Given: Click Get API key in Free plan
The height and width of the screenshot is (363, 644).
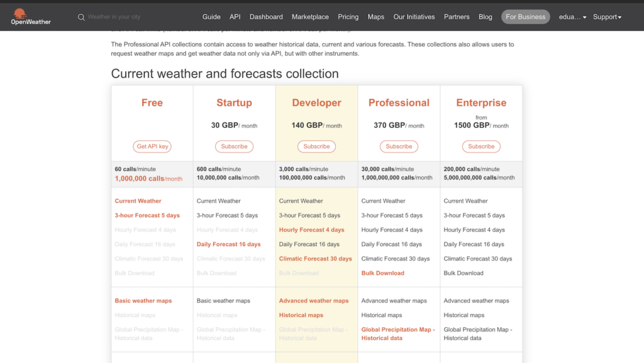Looking at the screenshot, I should coord(152,147).
